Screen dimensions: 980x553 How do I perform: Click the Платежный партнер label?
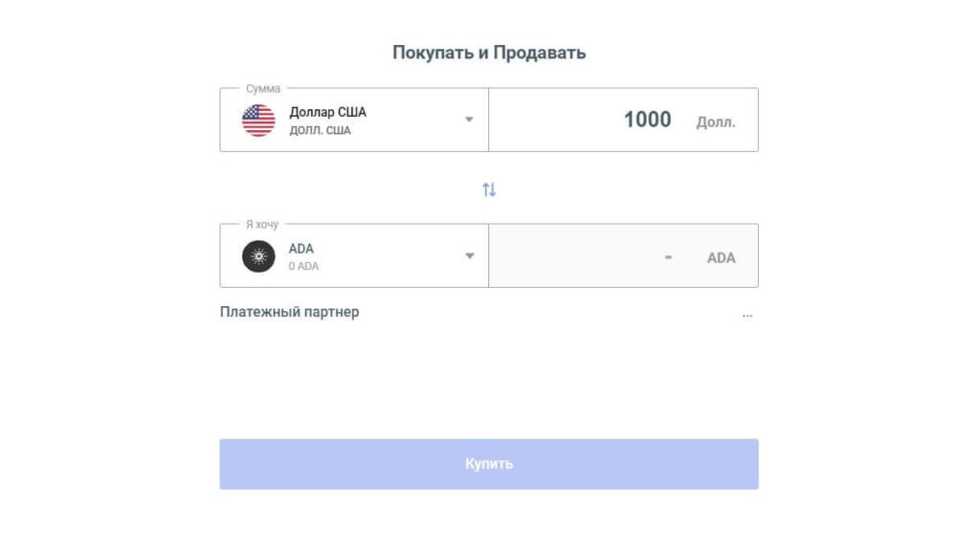coord(290,311)
